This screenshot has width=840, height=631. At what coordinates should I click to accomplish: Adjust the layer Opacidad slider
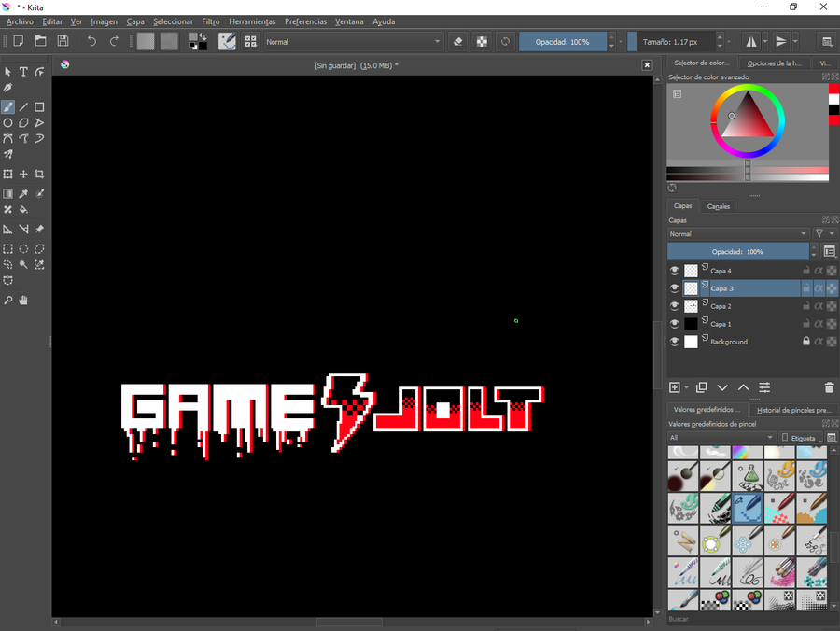coord(737,251)
